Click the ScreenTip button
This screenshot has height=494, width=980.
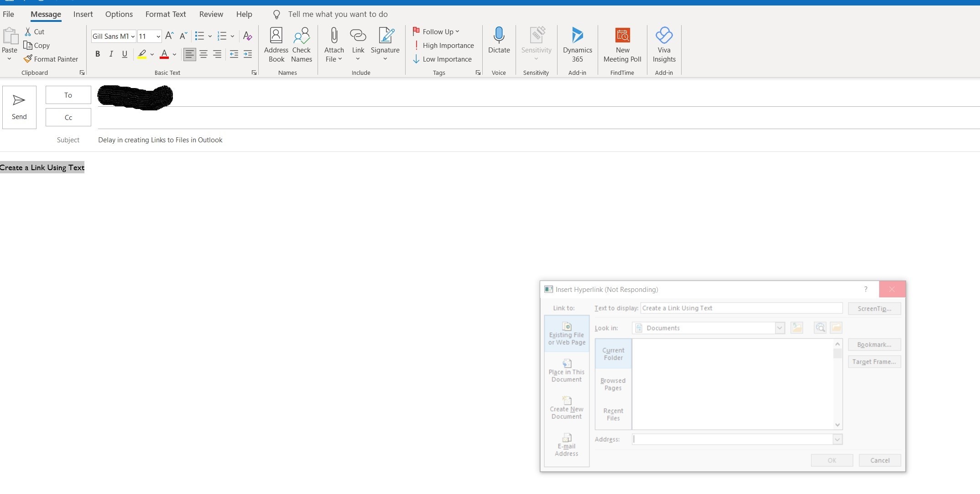click(874, 308)
